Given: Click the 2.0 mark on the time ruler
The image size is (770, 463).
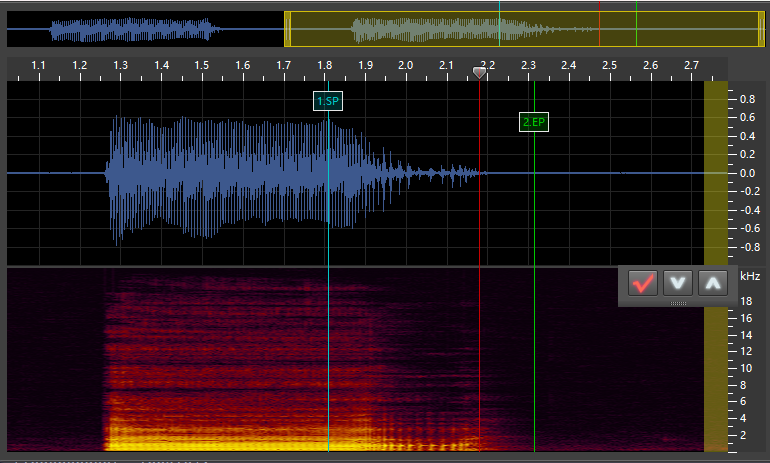Looking at the screenshot, I should point(406,66).
